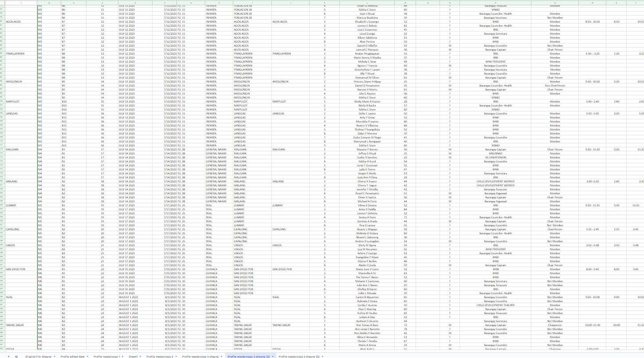This screenshot has width=644, height=358.
Task: Select the time range 9:30 - 11:30
Action: (x=593, y=149)
